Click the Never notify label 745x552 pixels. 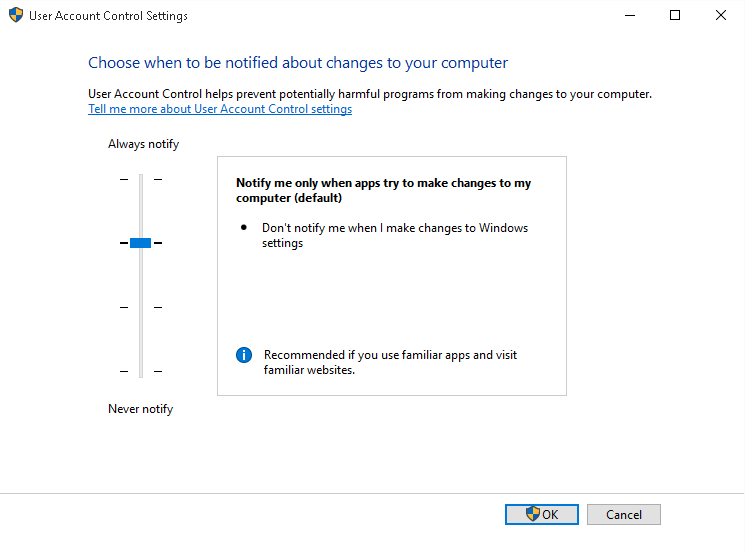[x=140, y=409]
